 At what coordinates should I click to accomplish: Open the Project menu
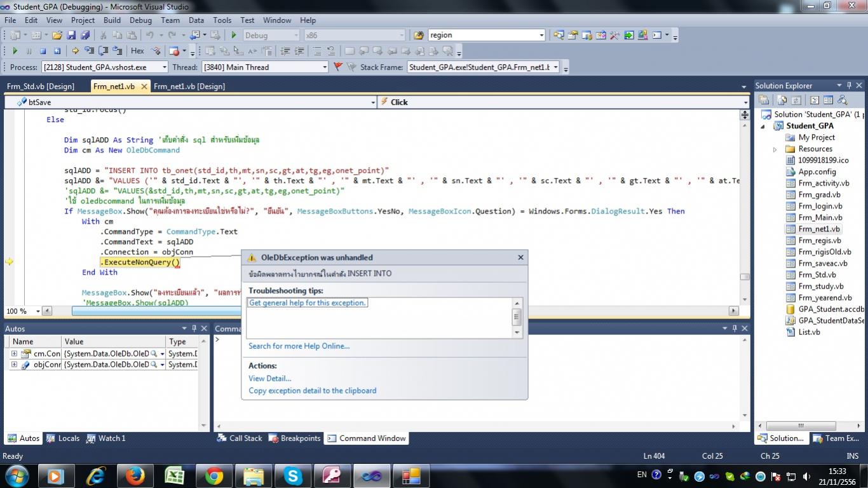(83, 20)
